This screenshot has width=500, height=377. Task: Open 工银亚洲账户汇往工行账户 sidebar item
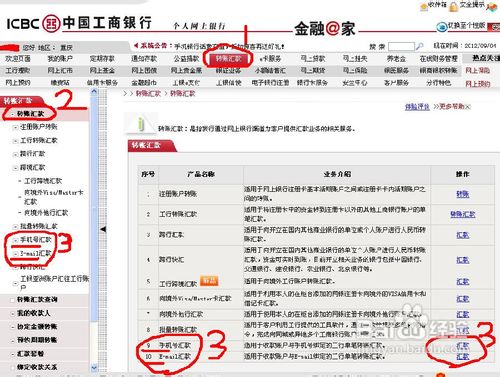(54, 282)
